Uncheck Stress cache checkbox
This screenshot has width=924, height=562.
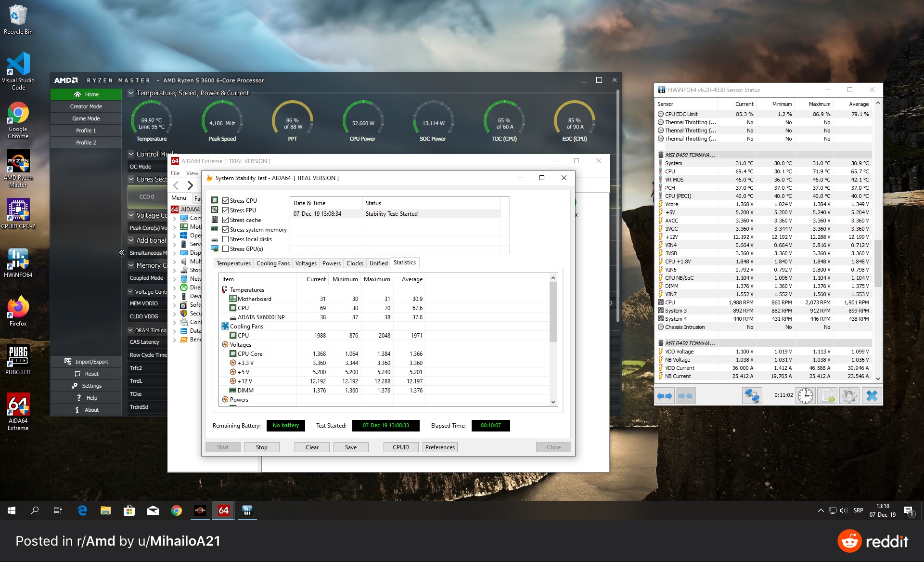click(x=225, y=220)
